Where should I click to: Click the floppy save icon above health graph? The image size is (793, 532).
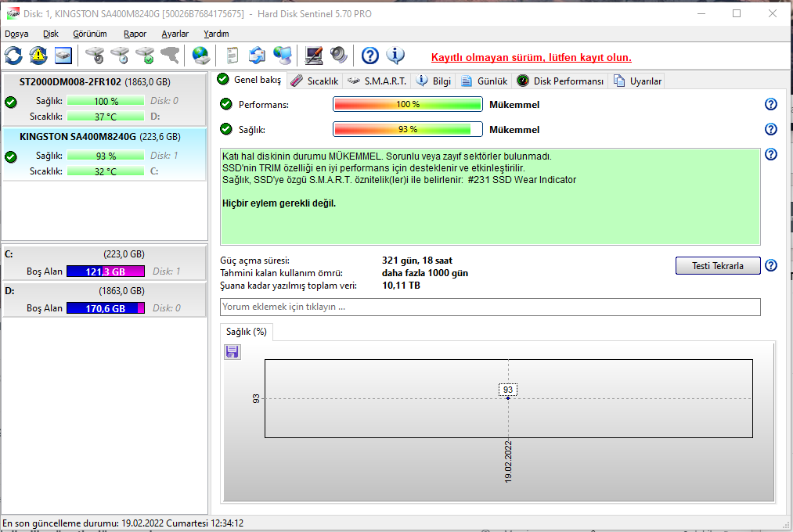[x=232, y=351]
